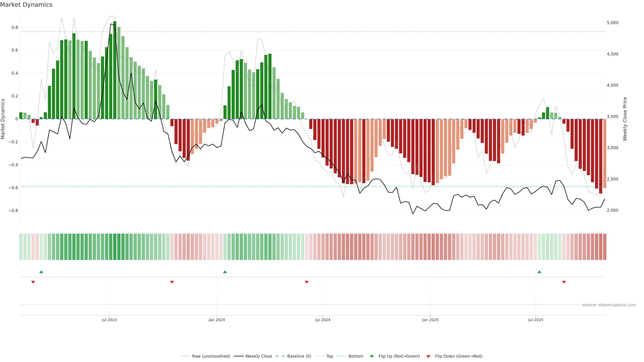644x362 pixels.
Task: Click the red flip-down triangle in late 2023
Action: click(x=172, y=282)
